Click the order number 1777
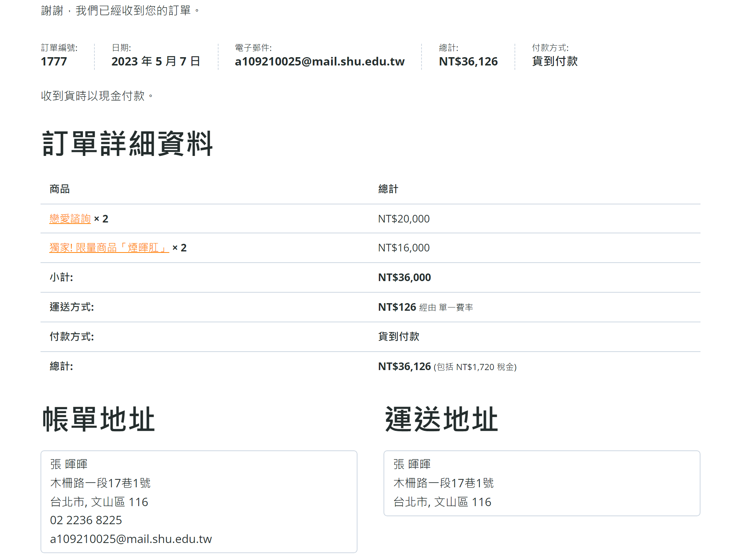 point(54,61)
